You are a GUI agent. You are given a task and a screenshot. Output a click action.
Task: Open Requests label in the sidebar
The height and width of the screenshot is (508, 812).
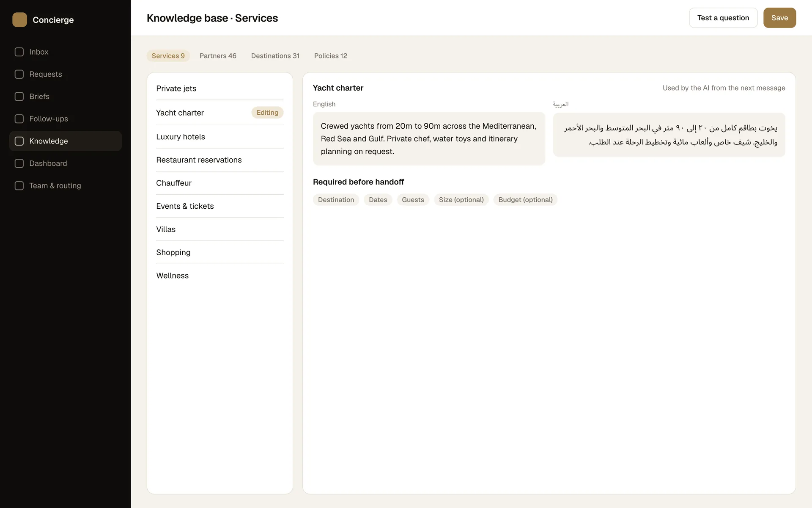pos(46,74)
